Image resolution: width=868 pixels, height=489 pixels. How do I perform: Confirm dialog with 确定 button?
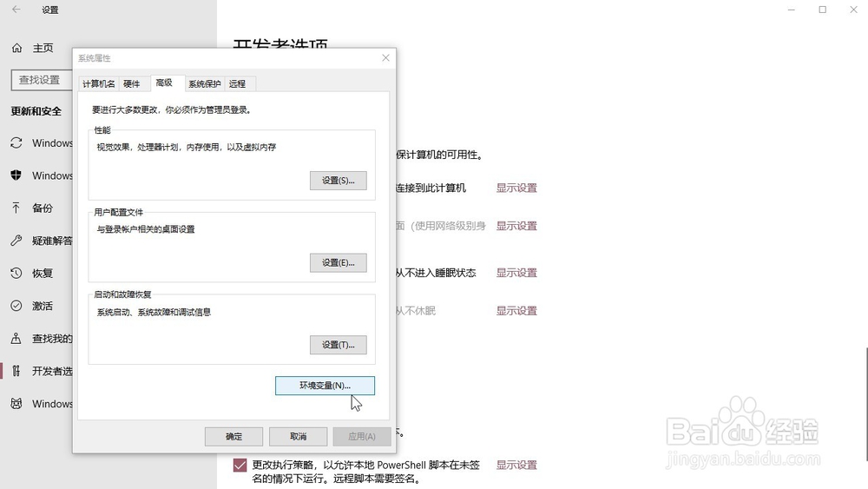click(233, 436)
